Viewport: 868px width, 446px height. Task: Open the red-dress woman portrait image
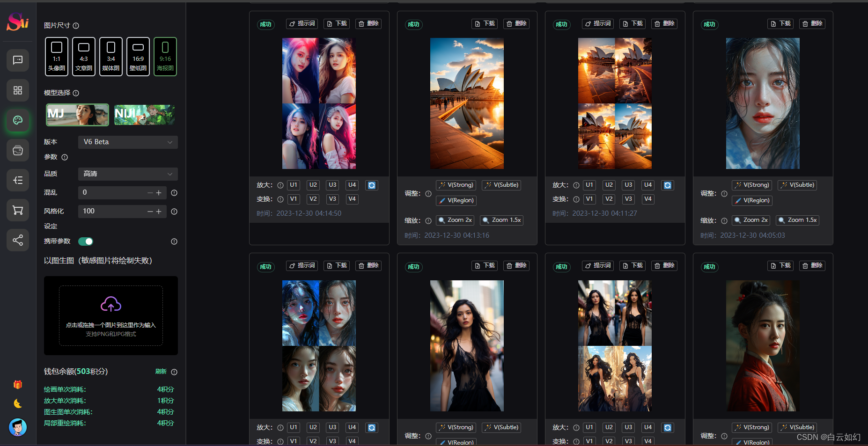click(763, 346)
